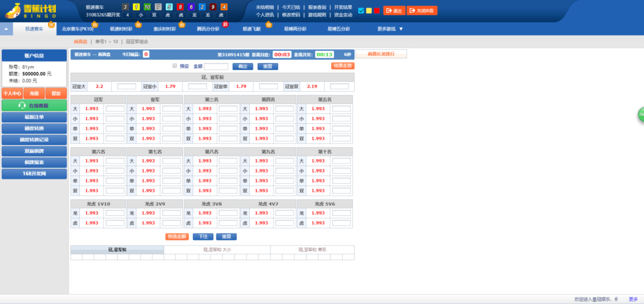Image resolution: width=644 pixels, height=304 pixels.
Task: Switch to 北京赛车(PK10) tab
Action: 79,29
